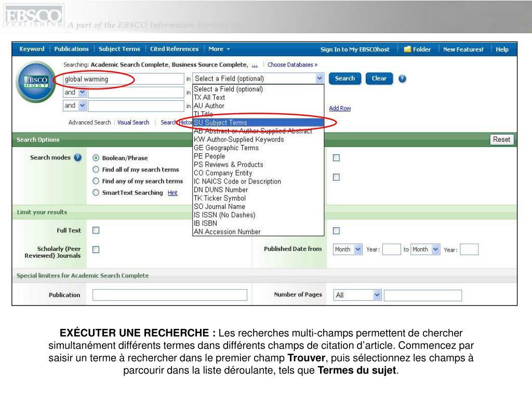Select Boolean/Phrase search mode
Screen dimensions: 532x399
click(96, 158)
